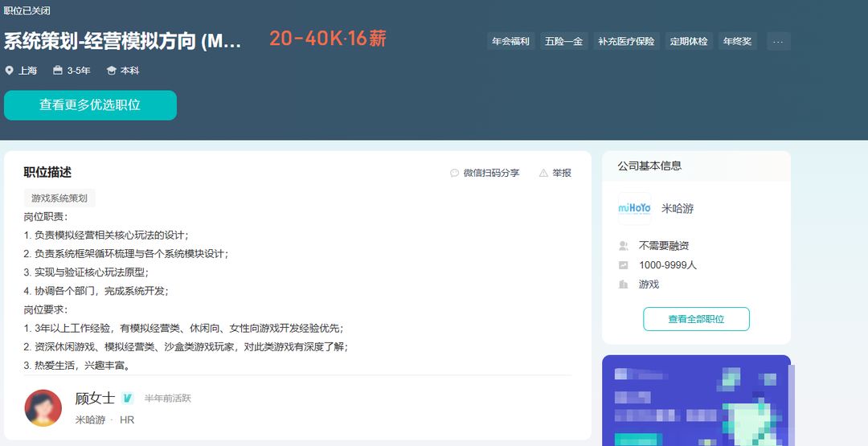Expand more benefits with the ellipsis tag
Screen dimensions: 868x446
pos(778,42)
